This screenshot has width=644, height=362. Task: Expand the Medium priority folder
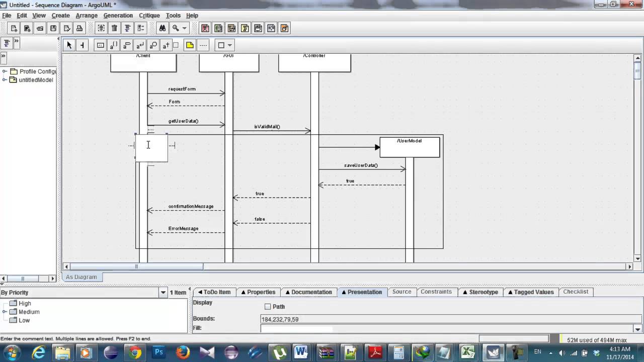point(5,312)
